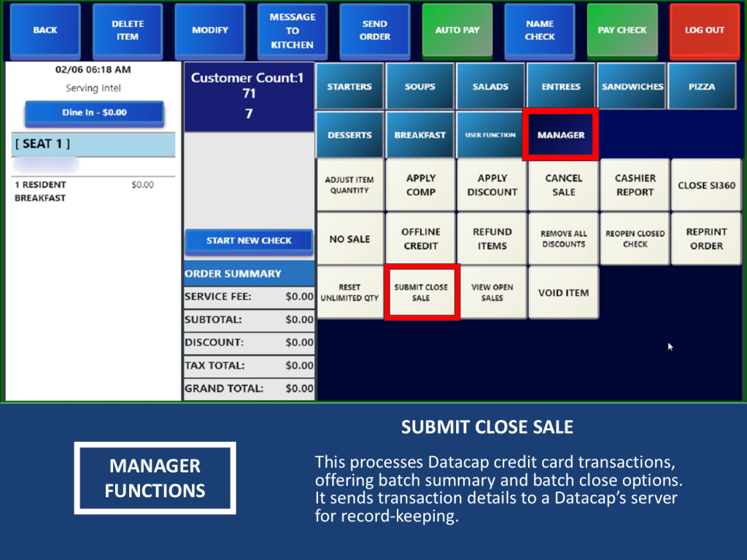This screenshot has height=560, width=747.
Task: Select the Seat 1 header row
Action: pos(94,144)
